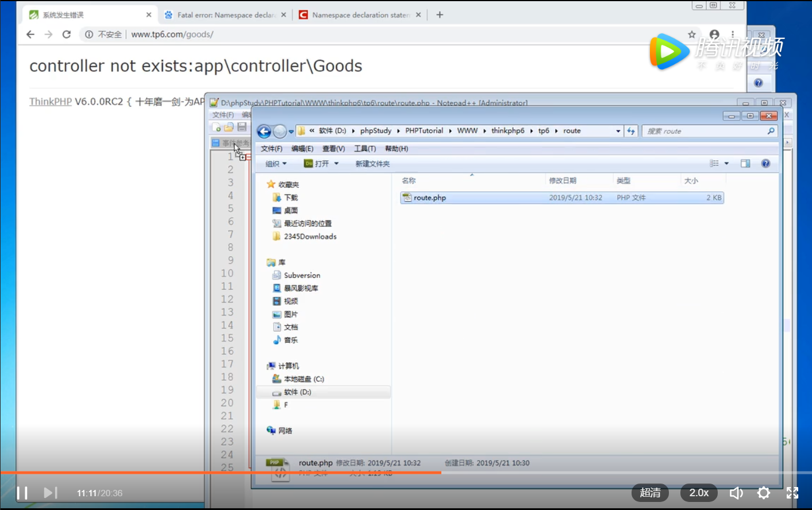Expand the arrow after phpStudy breadcrumb

398,131
